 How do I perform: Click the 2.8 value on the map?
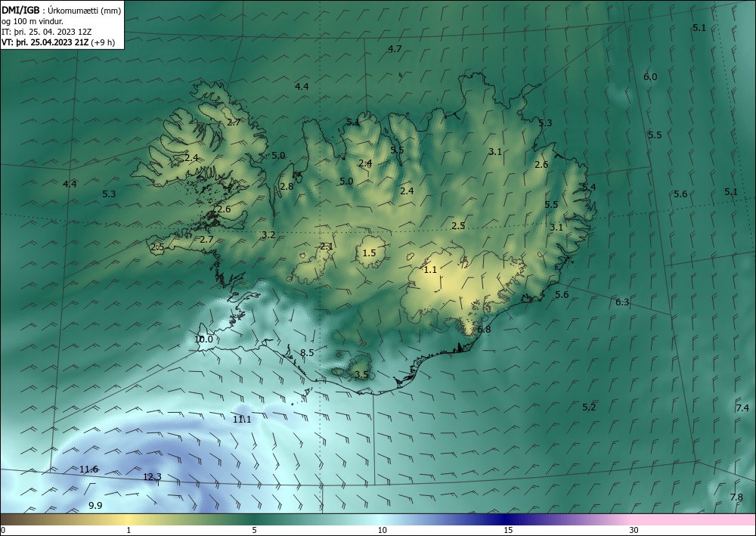pyautogui.click(x=287, y=186)
